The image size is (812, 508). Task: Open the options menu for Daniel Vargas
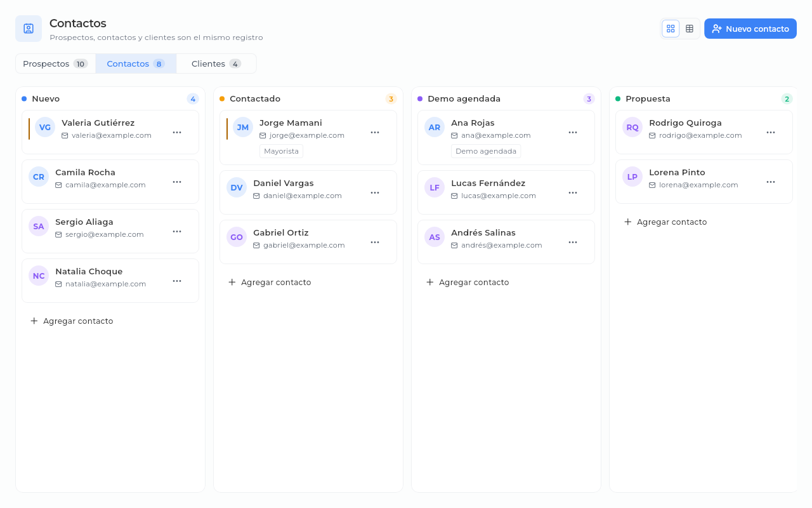pyautogui.click(x=375, y=192)
